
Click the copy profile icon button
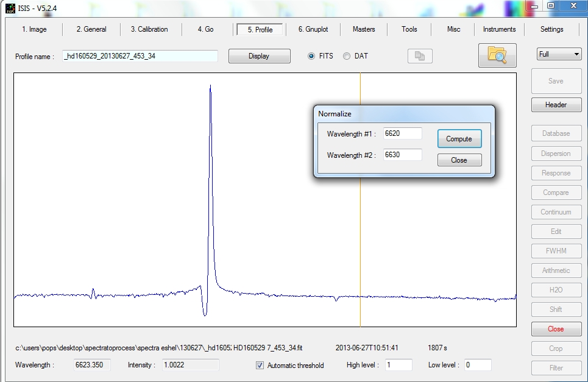coord(420,56)
